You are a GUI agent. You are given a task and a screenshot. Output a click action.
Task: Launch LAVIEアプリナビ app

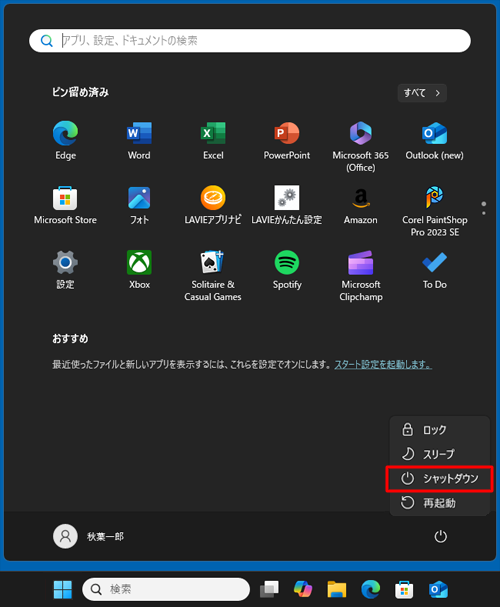coord(213,205)
